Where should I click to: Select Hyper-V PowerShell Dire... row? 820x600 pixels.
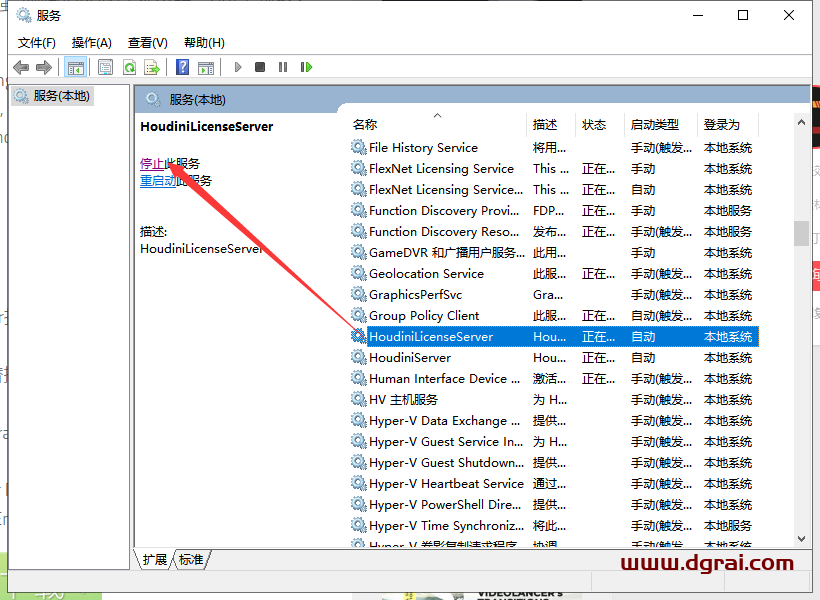554,504
